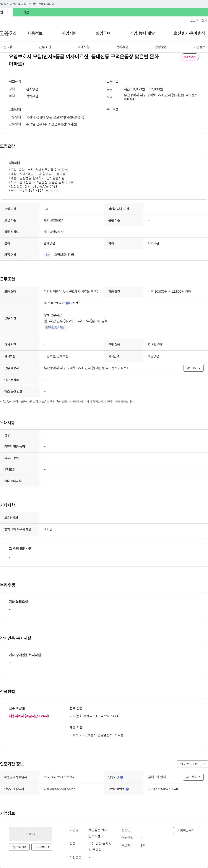208x868 pixels.
Task: Click the 로그인 link
Action: click(194, 21)
